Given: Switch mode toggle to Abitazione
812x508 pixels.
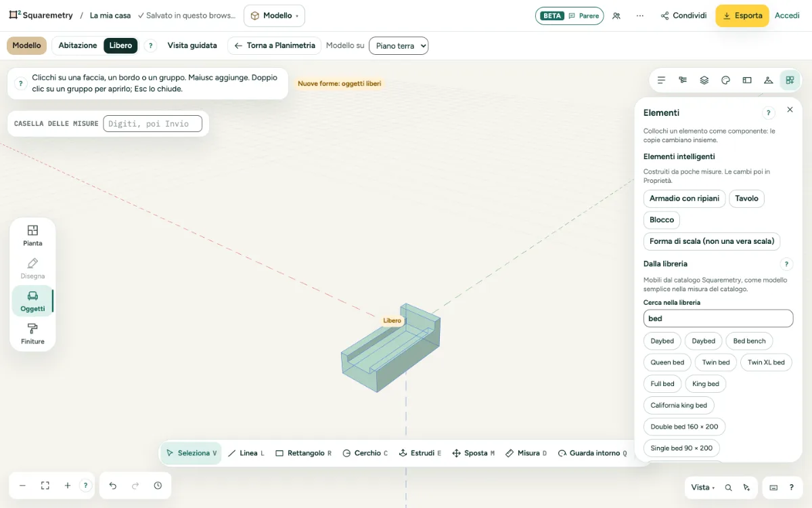Looking at the screenshot, I should click(x=78, y=45).
